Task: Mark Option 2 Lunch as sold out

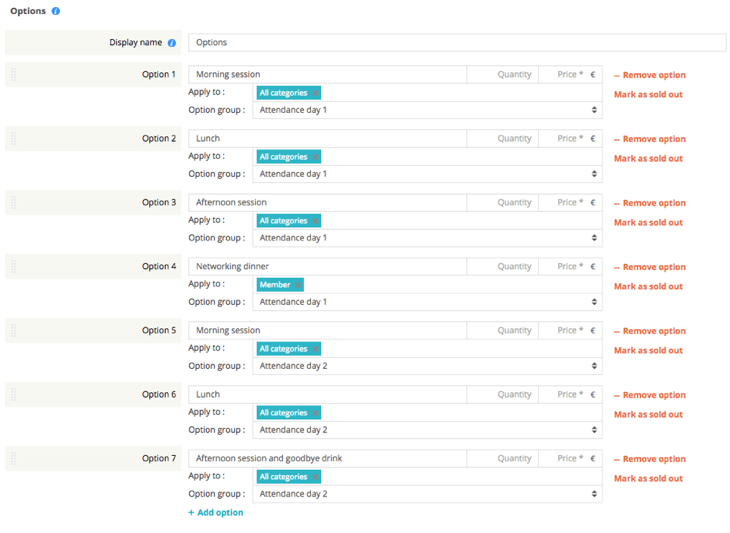Action: click(x=648, y=158)
